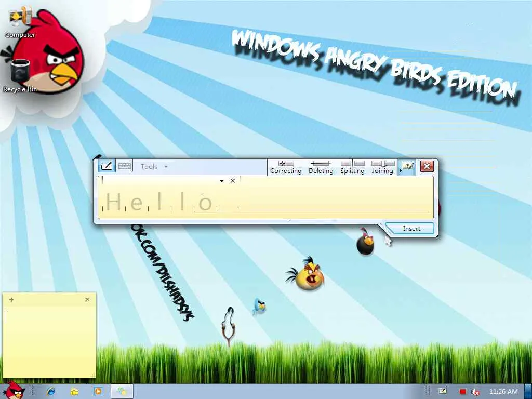Screen dimensions: 532x399
Task: Expand the small arrow beside the help icon
Action: [400, 170]
